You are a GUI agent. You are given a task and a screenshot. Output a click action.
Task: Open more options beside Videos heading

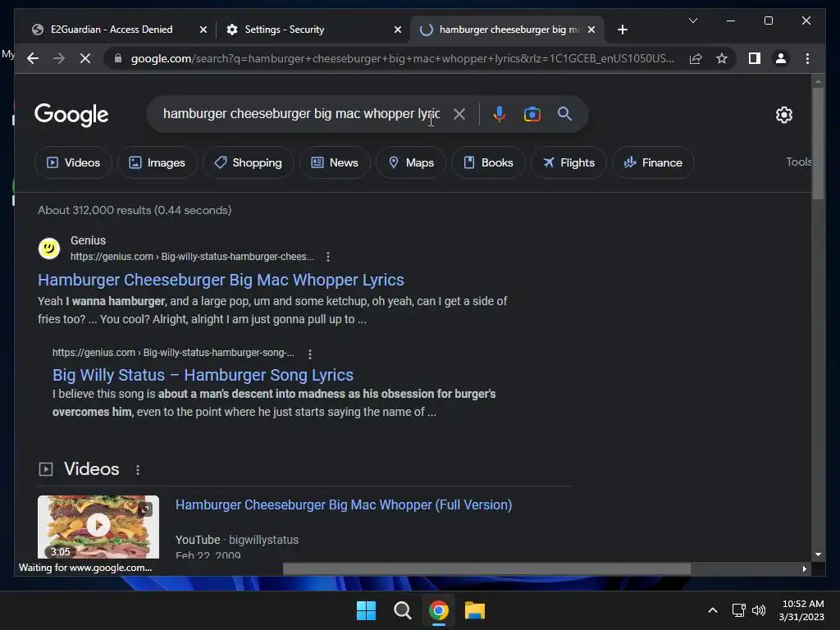138,470
